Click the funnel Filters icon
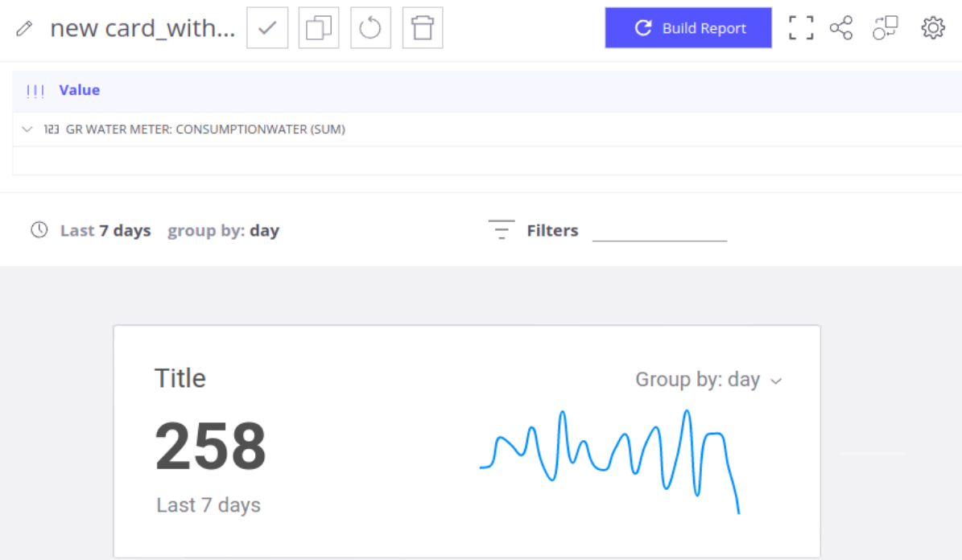The height and width of the screenshot is (560, 962). pyautogui.click(x=502, y=230)
